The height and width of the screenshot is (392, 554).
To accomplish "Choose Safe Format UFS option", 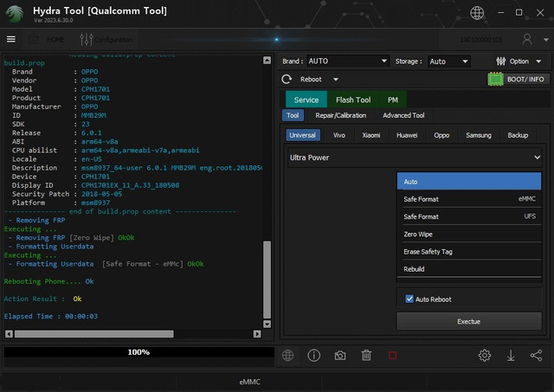I will coord(469,216).
